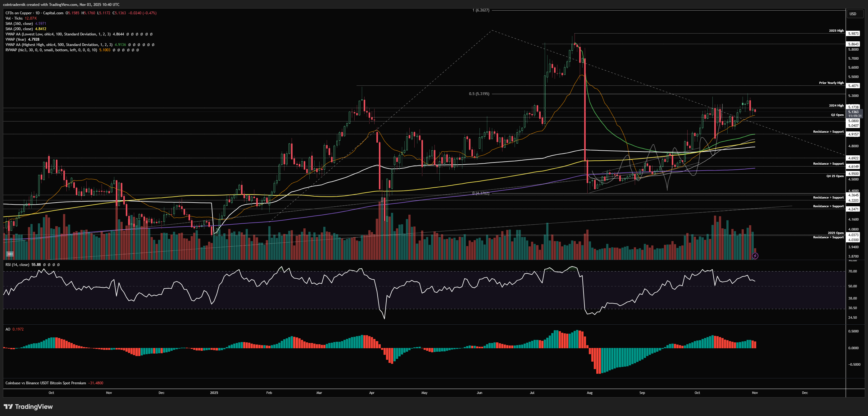
Task: Click the 2025 High price tag 5.9873
Action: coord(853,34)
